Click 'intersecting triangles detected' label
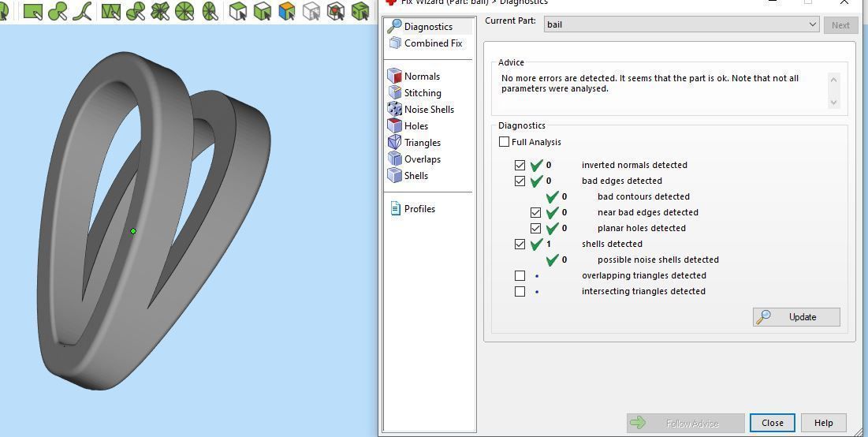This screenshot has height=437, width=868. click(643, 291)
